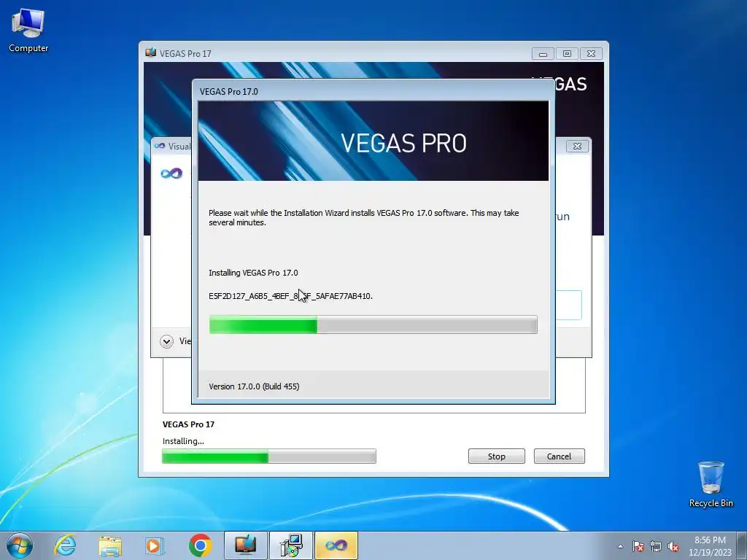This screenshot has width=747, height=560.
Task: Open the network status tray icon
Action: (656, 546)
